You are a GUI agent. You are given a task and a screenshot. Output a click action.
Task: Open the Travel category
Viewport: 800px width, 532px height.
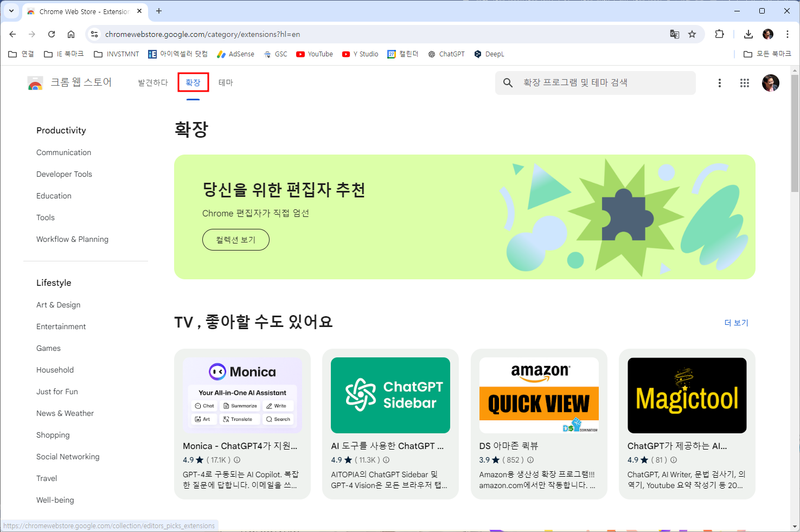click(x=47, y=478)
